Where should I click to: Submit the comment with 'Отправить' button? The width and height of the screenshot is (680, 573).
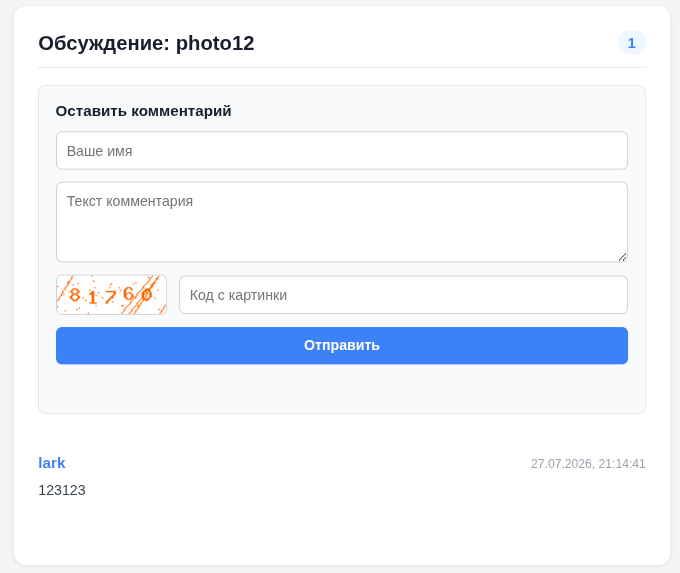point(342,346)
